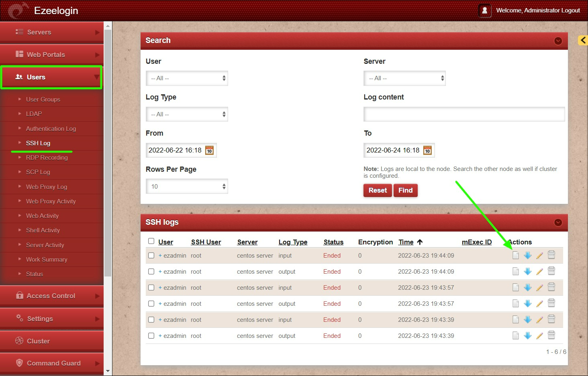Viewport: 588px width, 376px height.
Task: Open Work Summary in sidebar
Action: point(47,259)
